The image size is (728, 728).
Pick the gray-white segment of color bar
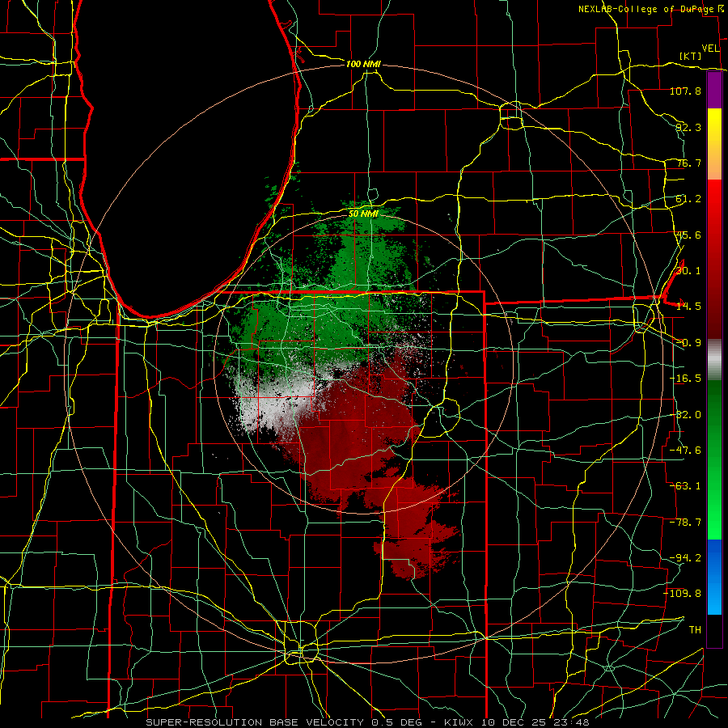[714, 360]
